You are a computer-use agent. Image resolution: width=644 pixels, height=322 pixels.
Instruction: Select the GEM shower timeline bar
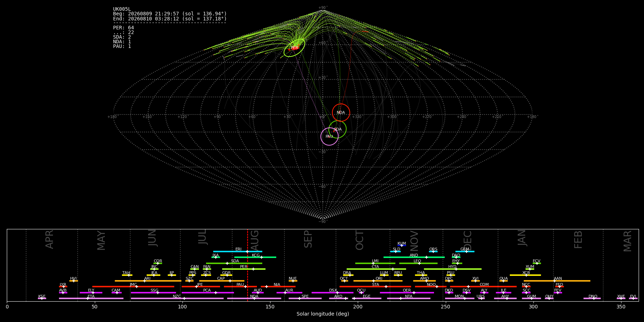[x=465, y=252]
